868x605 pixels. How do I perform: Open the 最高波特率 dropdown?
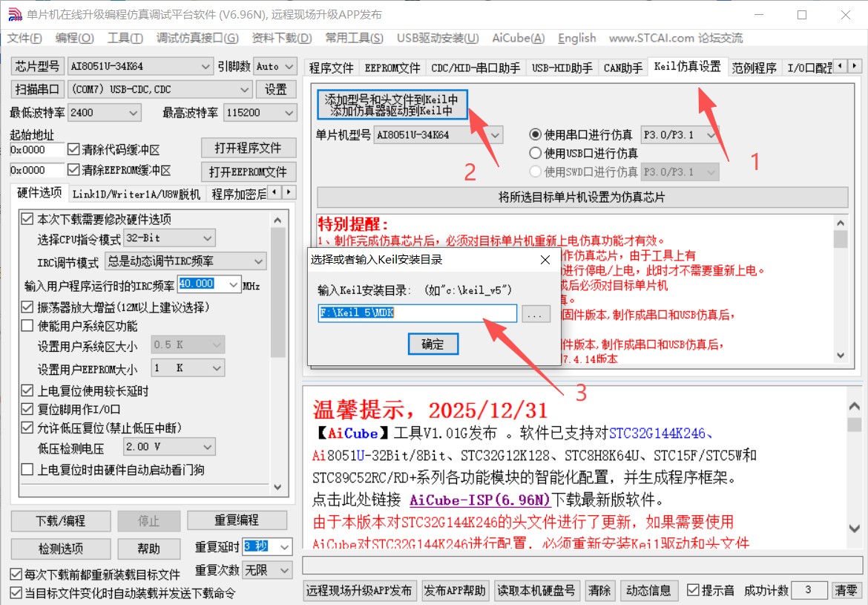289,112
